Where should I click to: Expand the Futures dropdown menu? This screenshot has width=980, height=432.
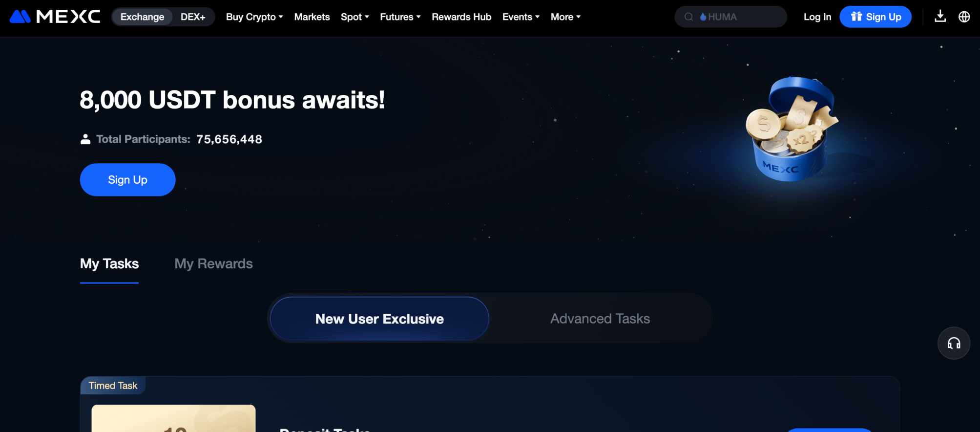point(400,17)
